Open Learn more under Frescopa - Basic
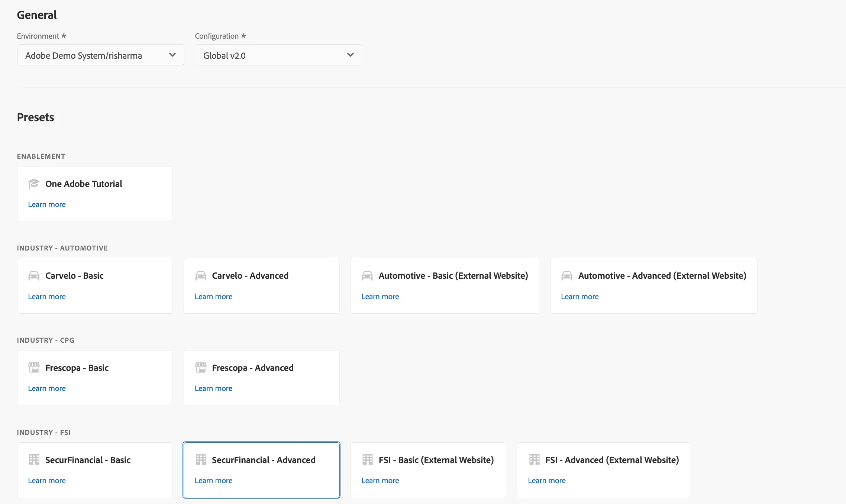The height and width of the screenshot is (504, 846). tap(47, 388)
